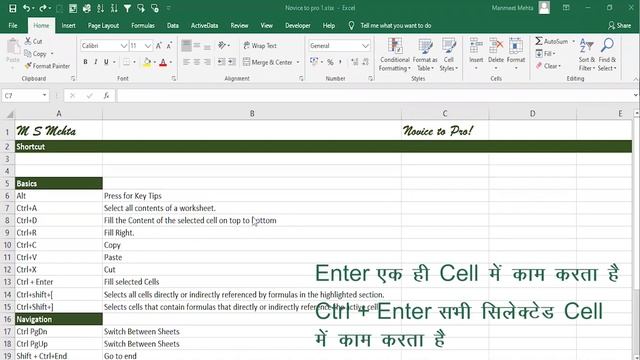
Task: Toggle underline formatting
Action: [106, 62]
